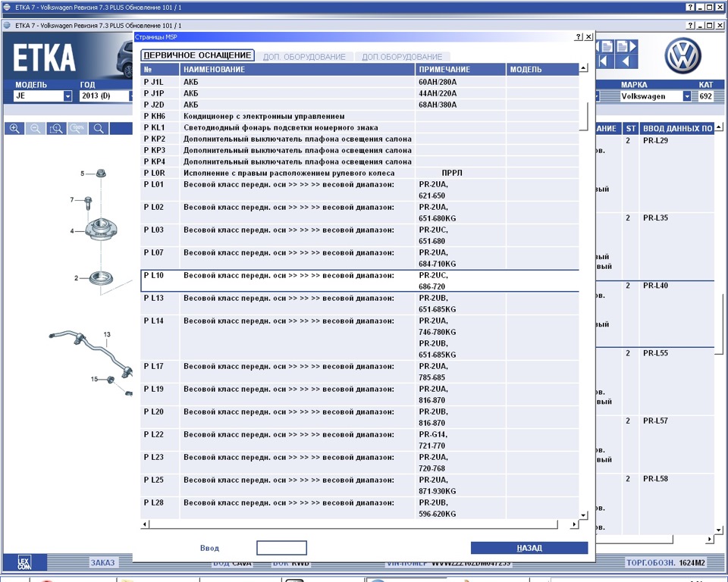The height and width of the screenshot is (582, 728).
Task: Click part callout number 2 in diagram
Action: (x=76, y=278)
